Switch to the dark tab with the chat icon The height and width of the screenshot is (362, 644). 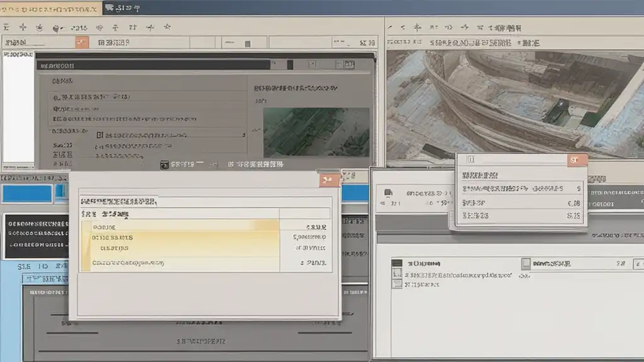coord(123,8)
